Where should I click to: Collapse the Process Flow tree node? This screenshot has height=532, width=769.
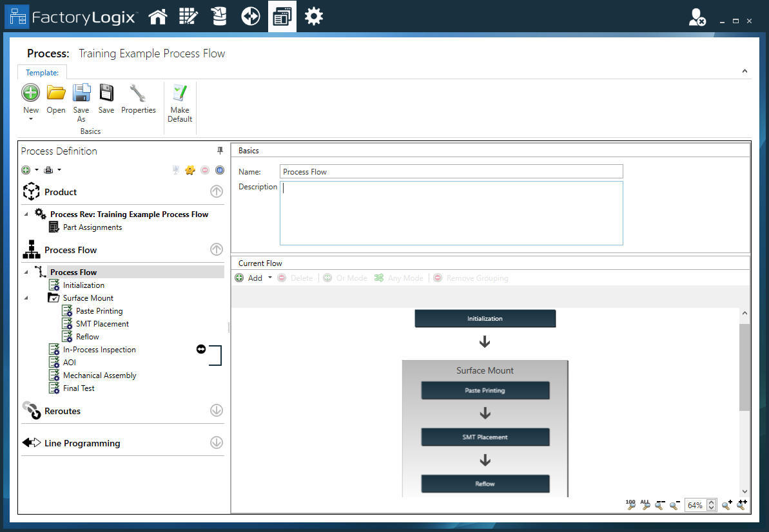point(25,272)
